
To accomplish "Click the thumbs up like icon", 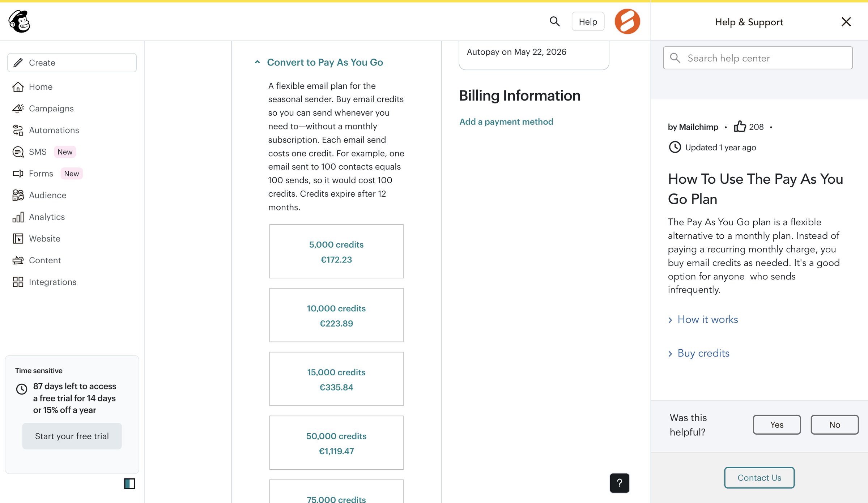I will click(x=740, y=127).
